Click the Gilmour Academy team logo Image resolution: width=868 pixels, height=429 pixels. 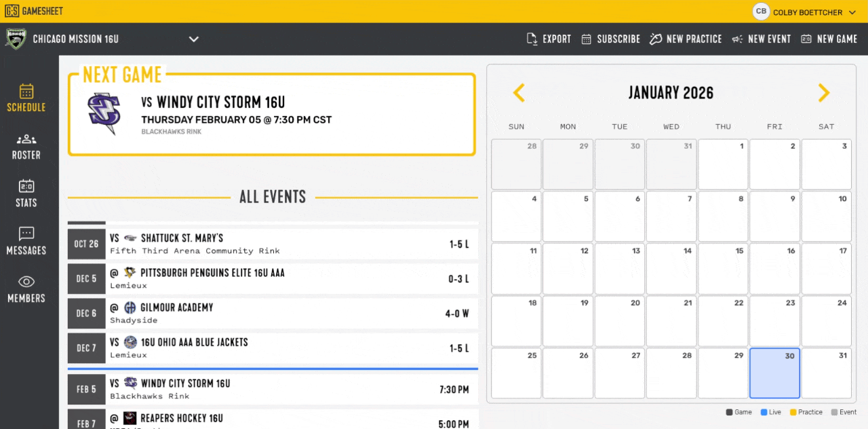coord(130,307)
